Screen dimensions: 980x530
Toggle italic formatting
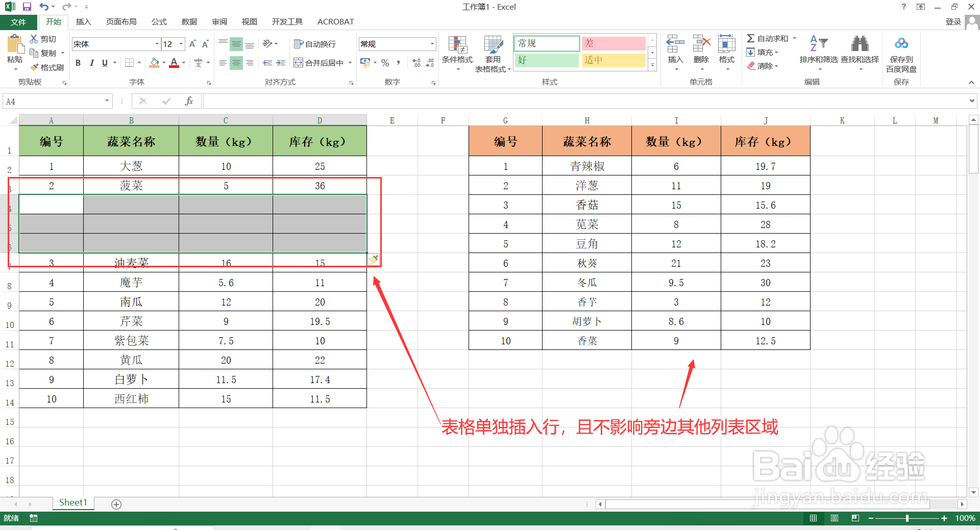(x=91, y=63)
